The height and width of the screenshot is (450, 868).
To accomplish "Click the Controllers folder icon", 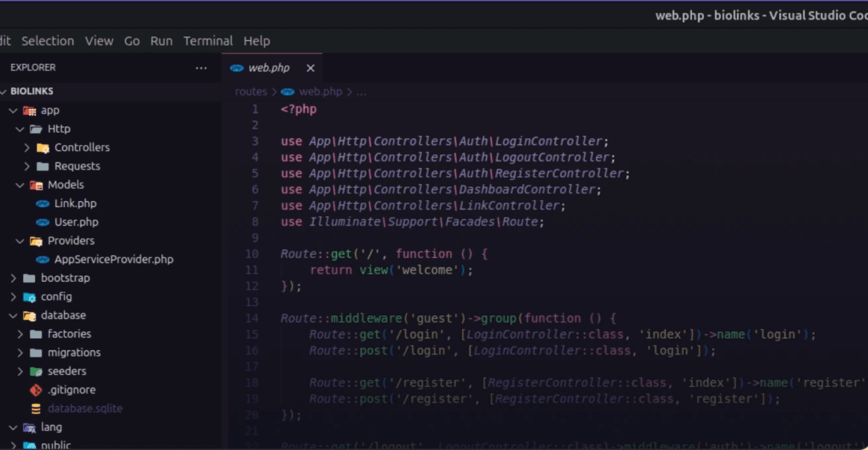I will click(x=41, y=147).
